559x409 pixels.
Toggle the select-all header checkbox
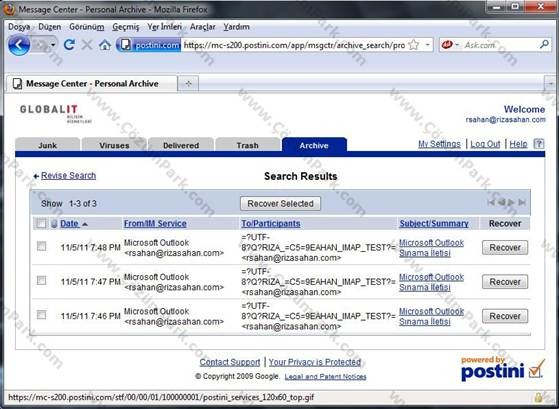point(41,224)
